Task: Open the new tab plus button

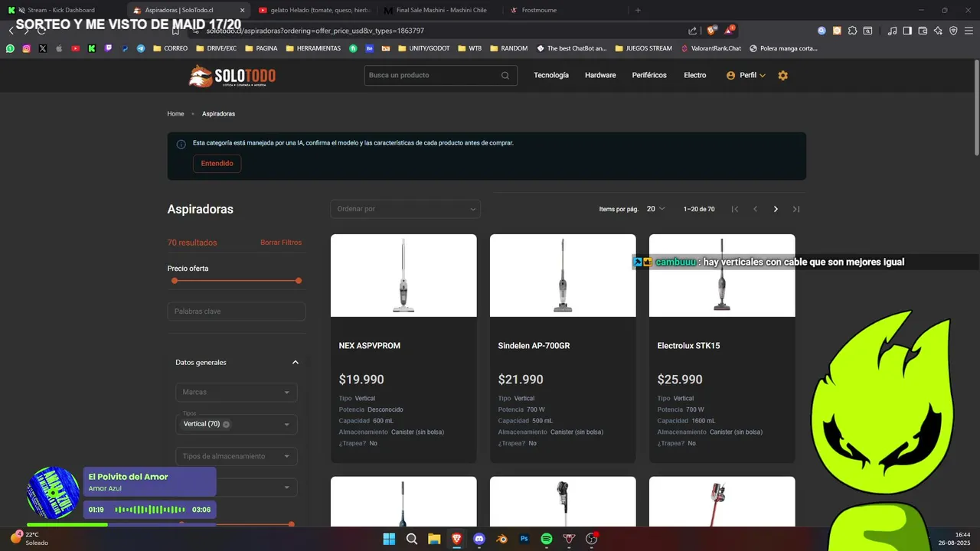Action: click(x=638, y=10)
